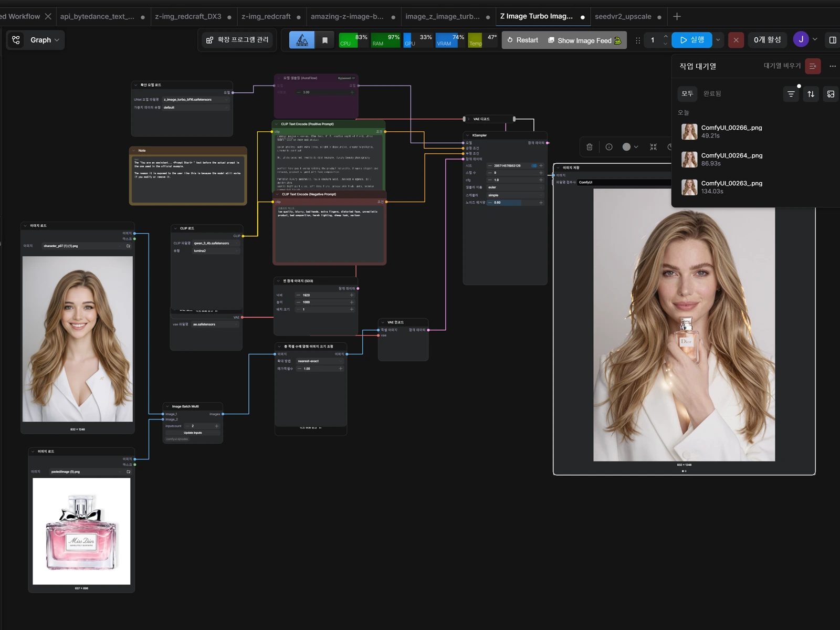This screenshot has height=630, width=840.
Task: Delete the selected node with trash icon
Action: 590,147
